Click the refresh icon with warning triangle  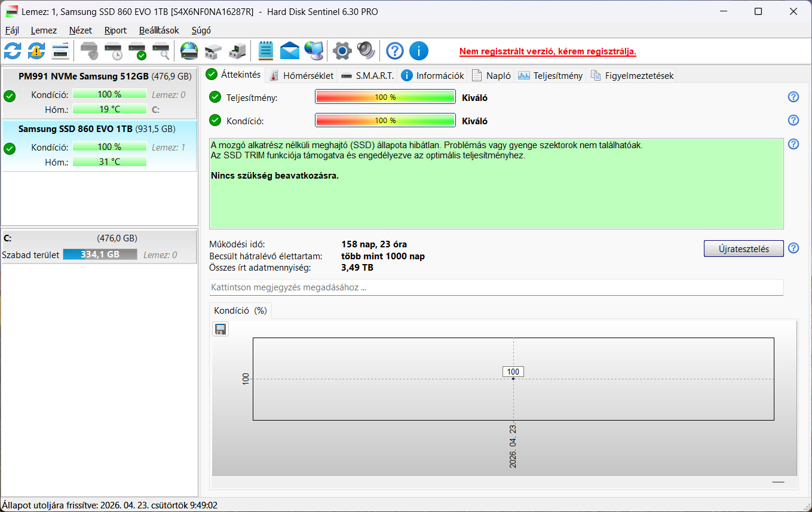pyautogui.click(x=36, y=51)
